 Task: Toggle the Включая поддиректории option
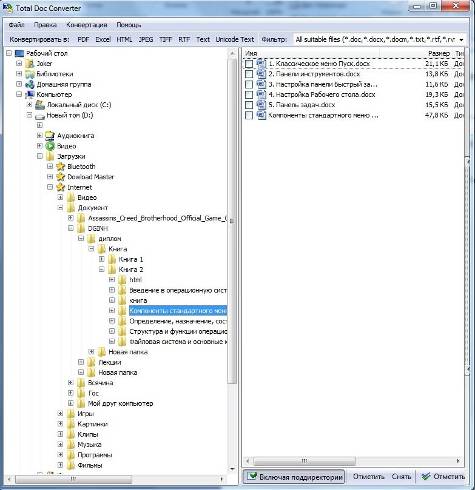pos(294,477)
